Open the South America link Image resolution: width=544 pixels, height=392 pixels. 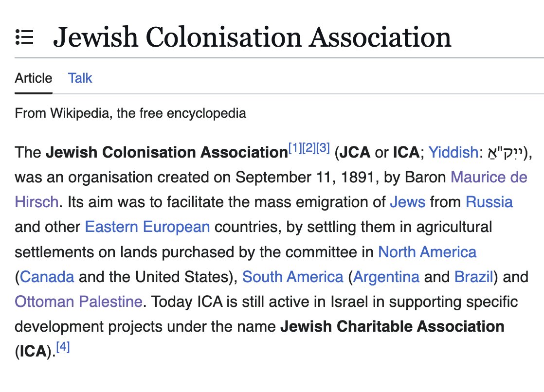point(292,277)
